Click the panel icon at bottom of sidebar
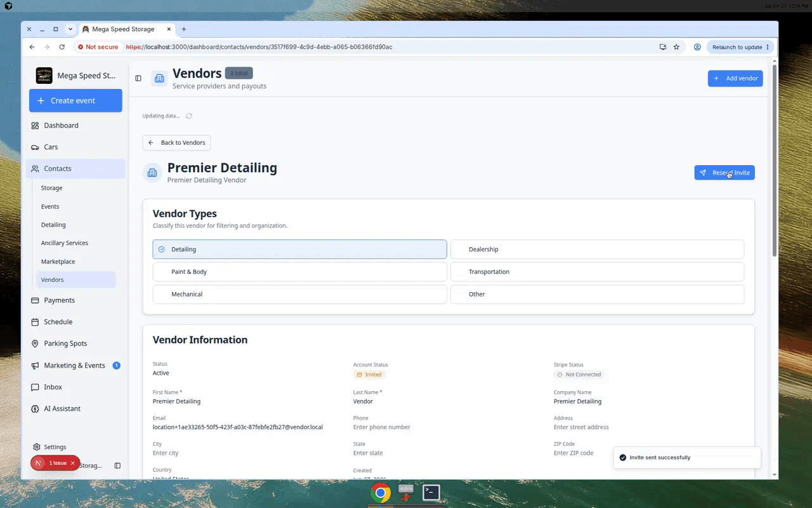812x508 pixels. [117, 465]
